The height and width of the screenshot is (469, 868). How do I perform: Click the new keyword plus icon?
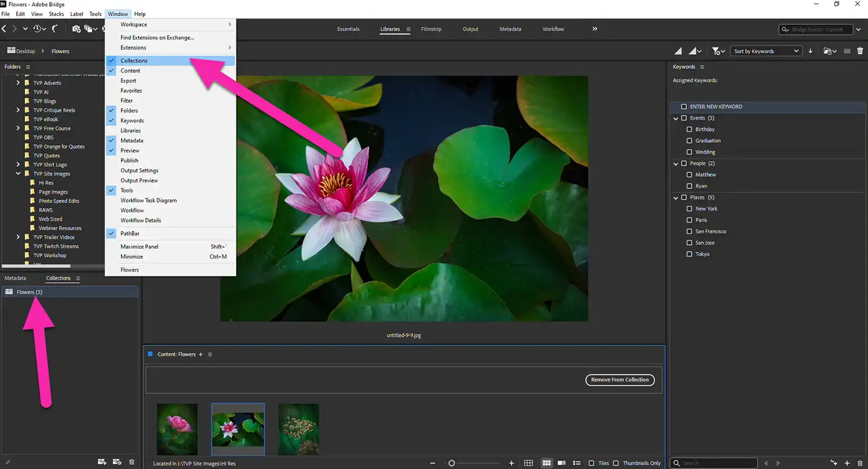pyautogui.click(x=847, y=463)
